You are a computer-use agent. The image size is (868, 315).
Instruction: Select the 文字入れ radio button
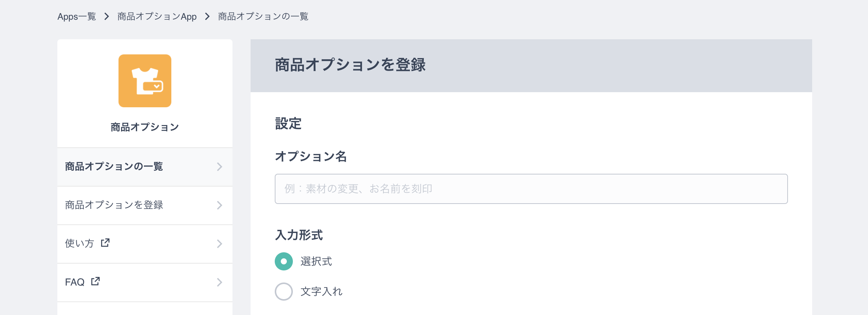[x=284, y=292]
